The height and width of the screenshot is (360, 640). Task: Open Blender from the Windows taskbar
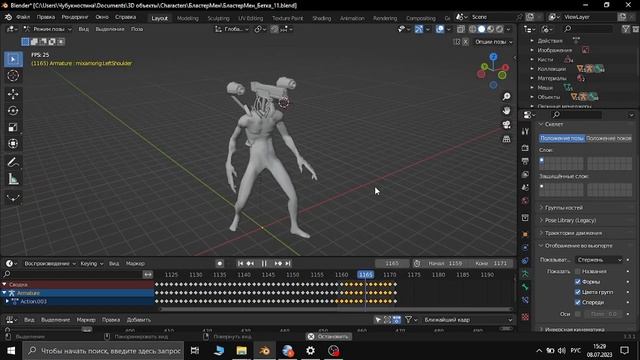(264, 351)
